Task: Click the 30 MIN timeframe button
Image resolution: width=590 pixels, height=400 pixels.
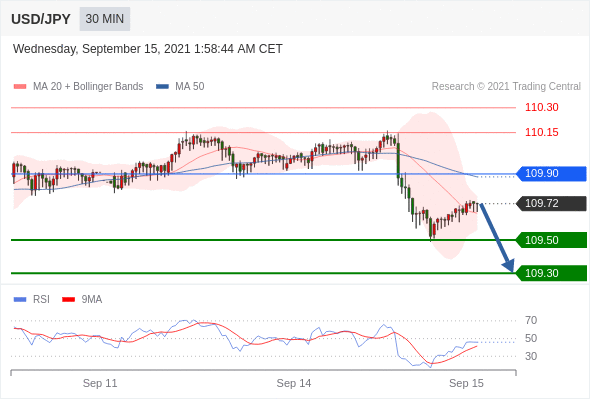Action: coord(105,19)
